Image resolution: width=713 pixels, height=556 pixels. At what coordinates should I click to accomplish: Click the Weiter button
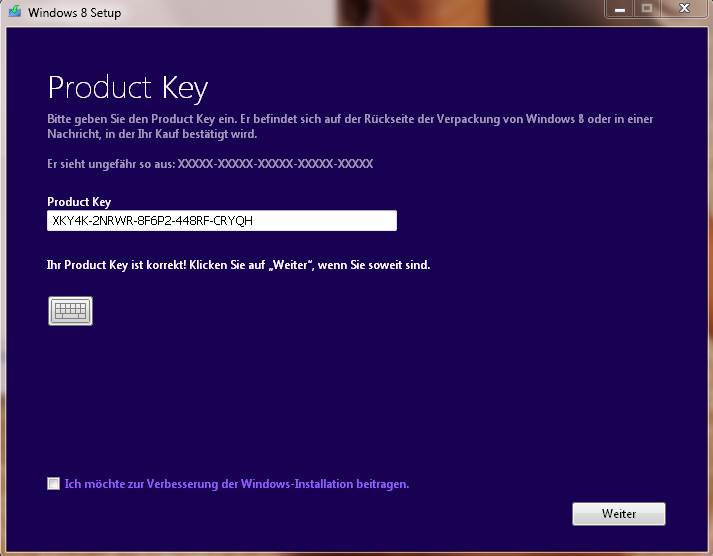[x=618, y=514]
